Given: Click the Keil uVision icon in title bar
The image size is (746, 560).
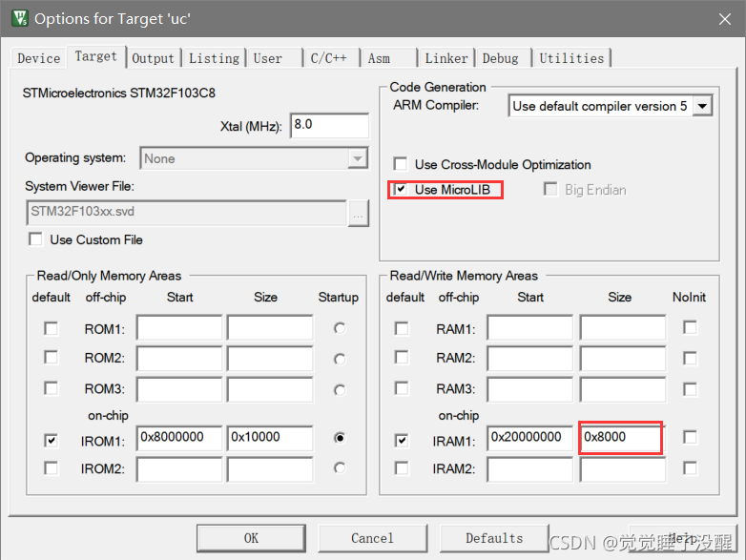Looking at the screenshot, I should (x=20, y=18).
